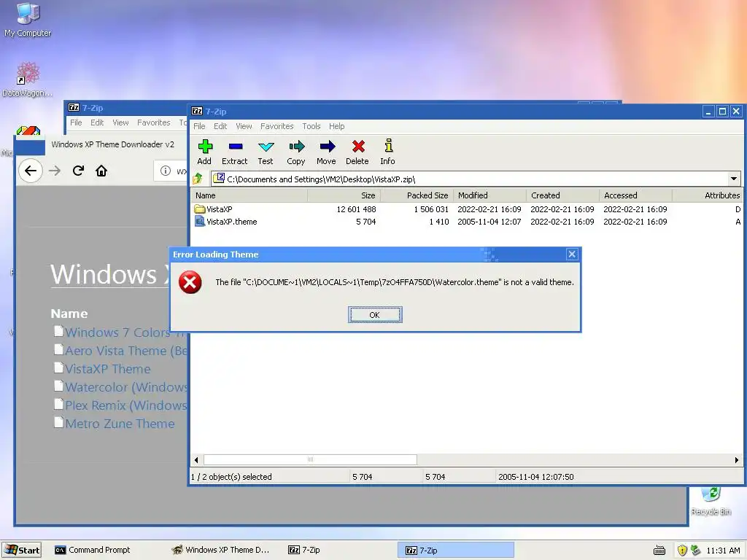Click the right scroll arrow in 7-Zip

pyautogui.click(x=737, y=460)
